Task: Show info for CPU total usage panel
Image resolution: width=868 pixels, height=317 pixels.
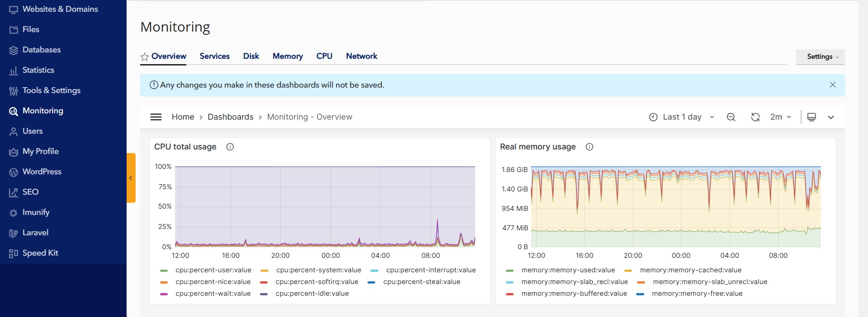Action: [230, 147]
